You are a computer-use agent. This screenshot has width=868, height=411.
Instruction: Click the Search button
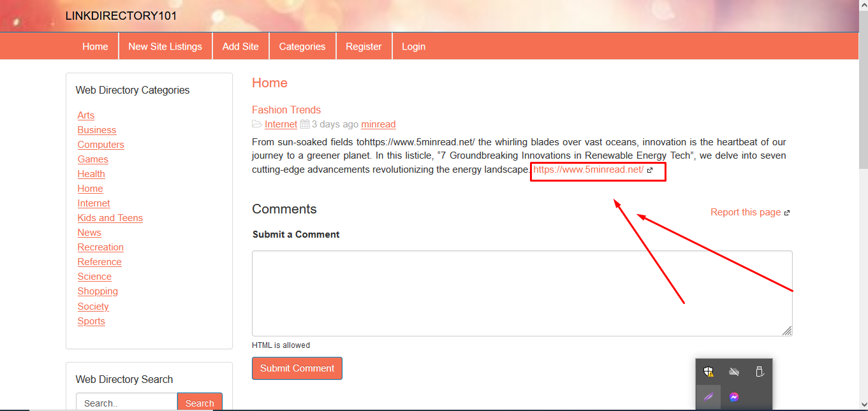tap(200, 403)
